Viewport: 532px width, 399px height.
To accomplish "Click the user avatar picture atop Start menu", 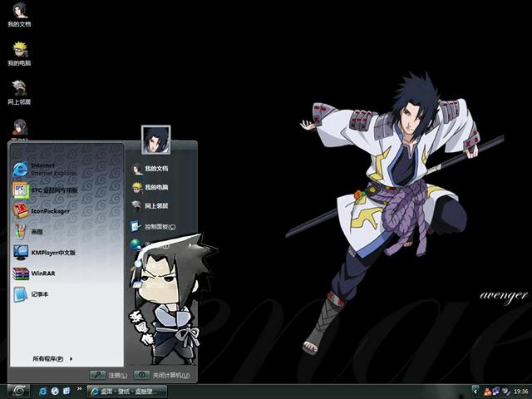I will pos(155,140).
